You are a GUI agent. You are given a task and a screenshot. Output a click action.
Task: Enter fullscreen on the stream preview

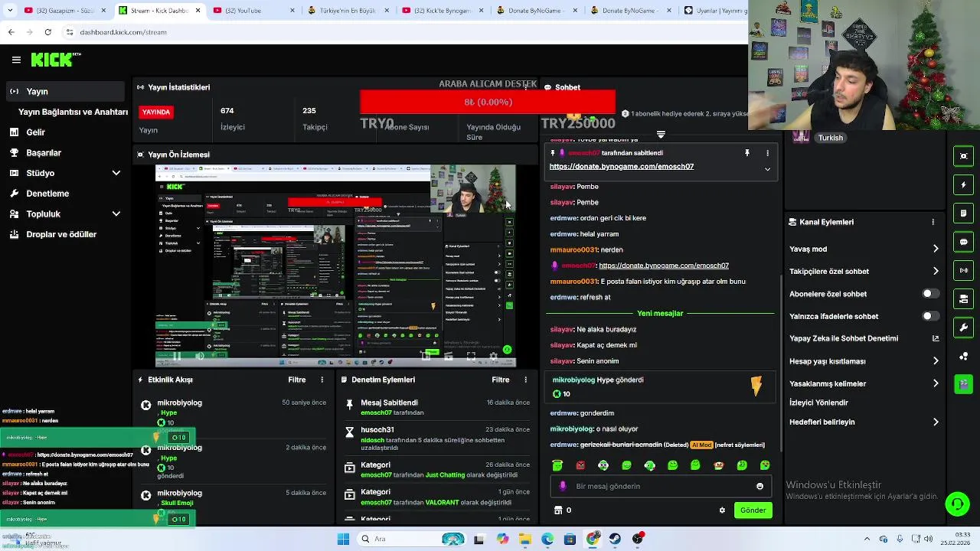coord(471,356)
